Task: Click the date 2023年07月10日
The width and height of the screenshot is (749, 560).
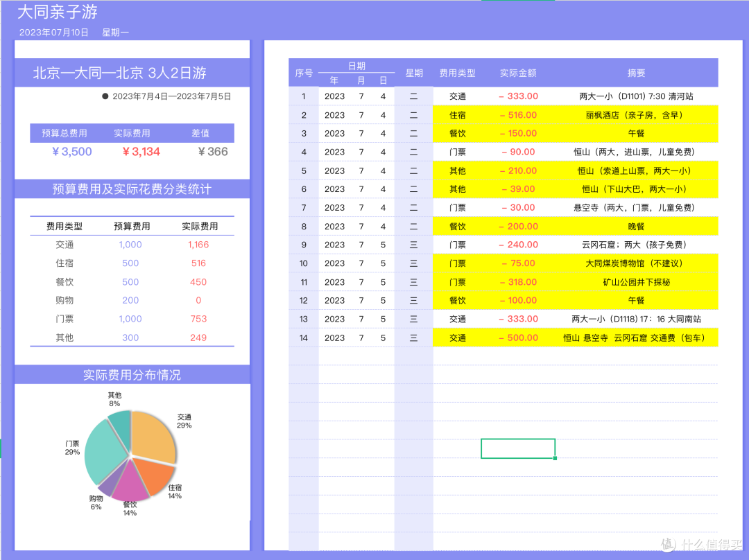Action: click(54, 33)
